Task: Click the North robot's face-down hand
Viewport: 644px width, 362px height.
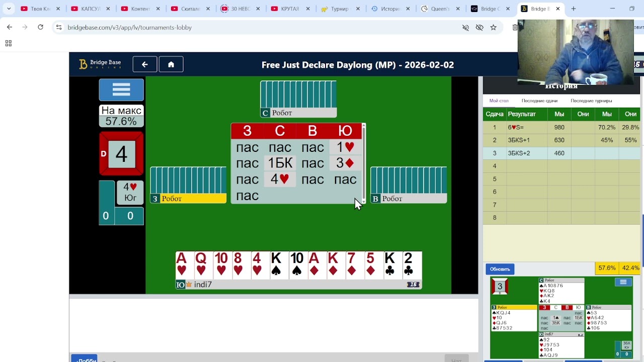Action: (298, 94)
